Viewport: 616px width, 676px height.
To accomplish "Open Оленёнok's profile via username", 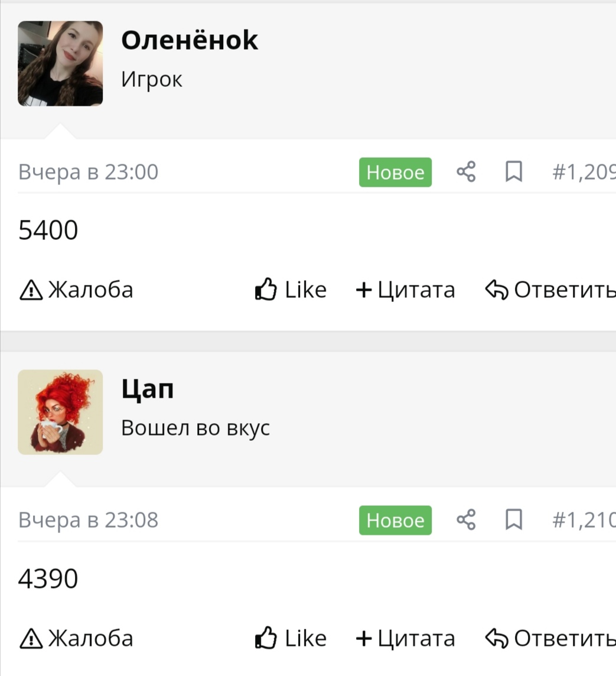I will click(x=190, y=40).
